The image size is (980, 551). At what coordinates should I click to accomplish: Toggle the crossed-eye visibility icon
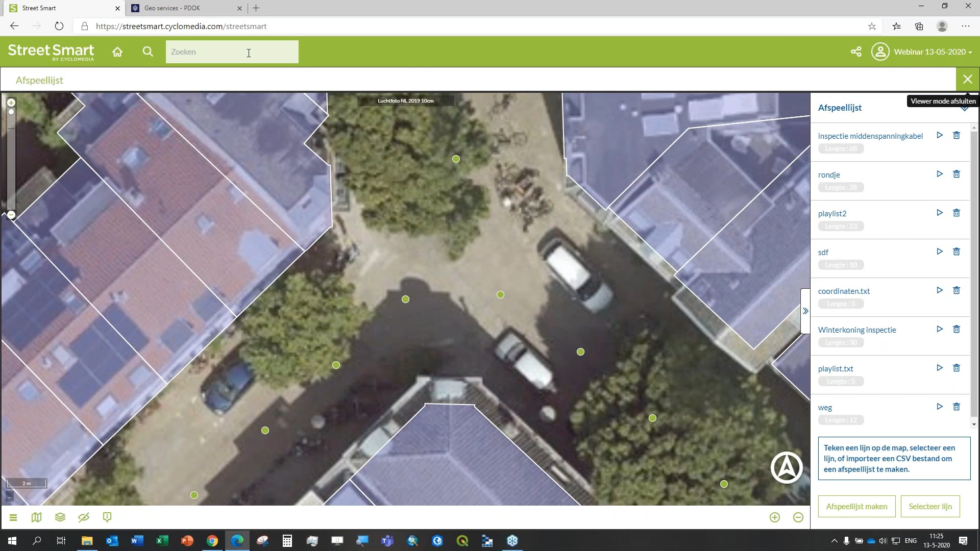pyautogui.click(x=84, y=517)
